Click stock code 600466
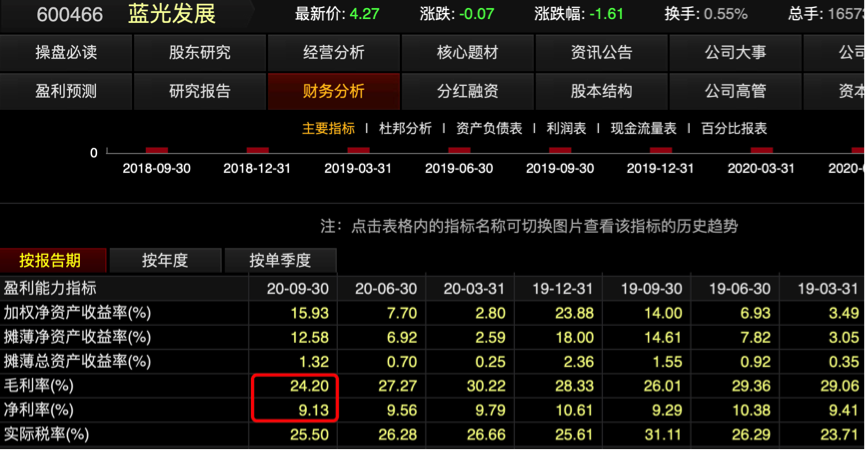The width and height of the screenshot is (865, 450). coord(70,14)
